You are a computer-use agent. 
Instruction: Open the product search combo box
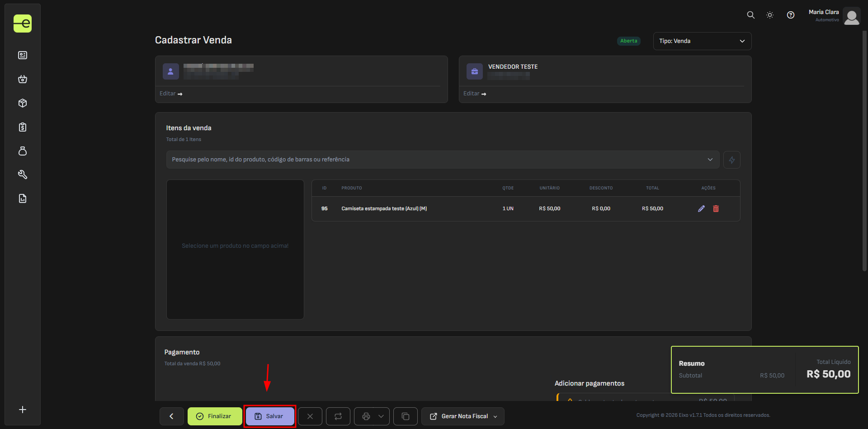pyautogui.click(x=442, y=160)
